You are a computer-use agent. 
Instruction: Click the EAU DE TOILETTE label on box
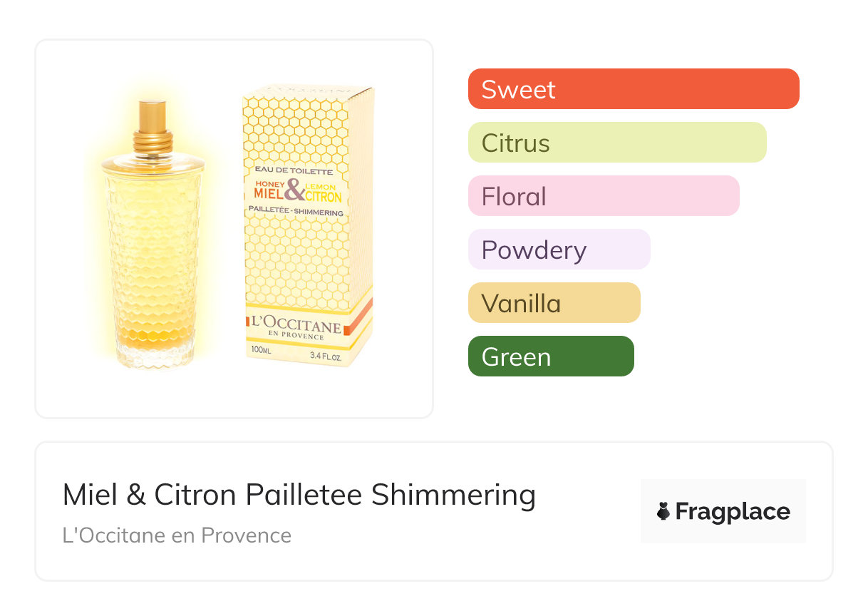(294, 171)
